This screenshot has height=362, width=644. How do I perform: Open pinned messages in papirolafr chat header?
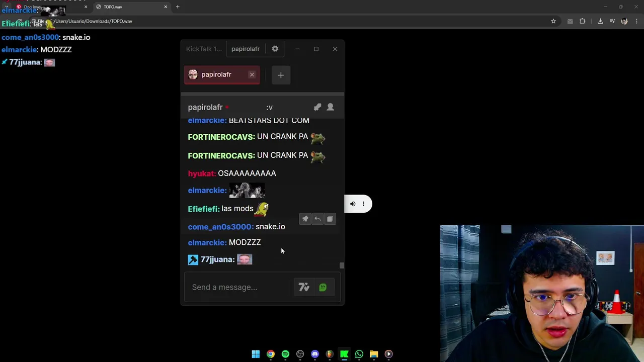coord(317,107)
